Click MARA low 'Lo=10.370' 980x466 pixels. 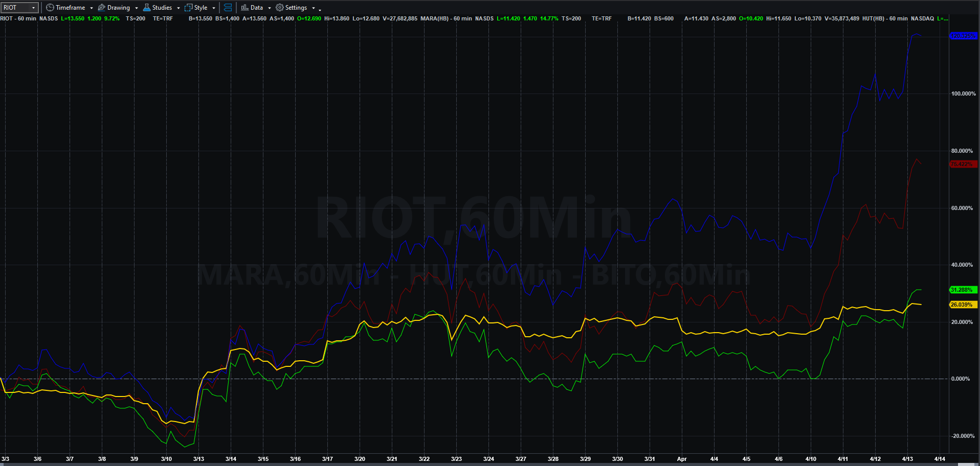808,18
